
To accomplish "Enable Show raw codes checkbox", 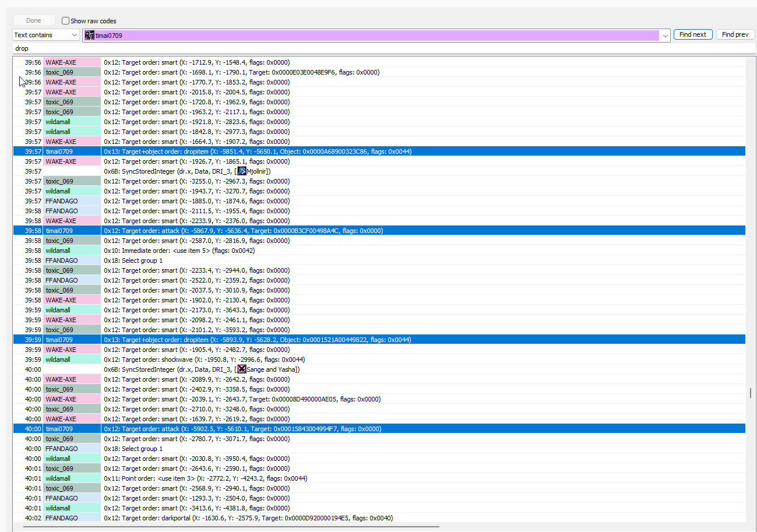I will (65, 20).
